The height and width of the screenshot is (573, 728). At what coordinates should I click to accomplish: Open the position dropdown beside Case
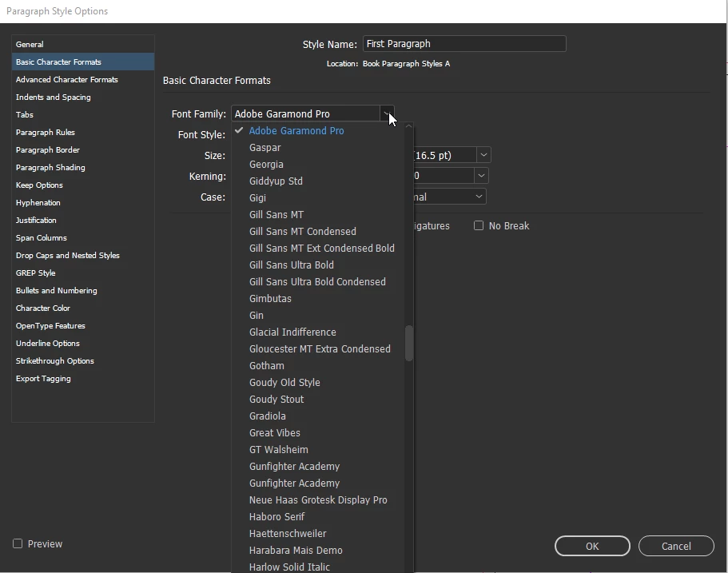pos(479,197)
